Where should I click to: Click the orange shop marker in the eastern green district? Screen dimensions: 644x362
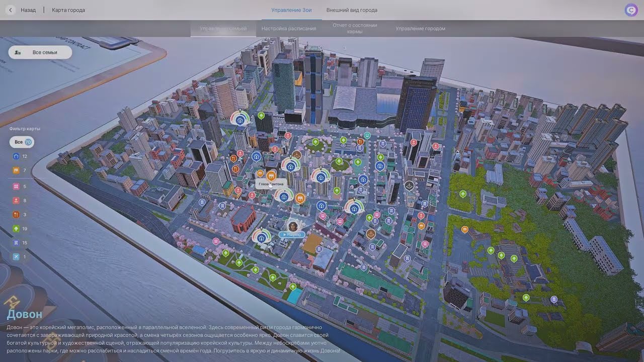point(464,229)
